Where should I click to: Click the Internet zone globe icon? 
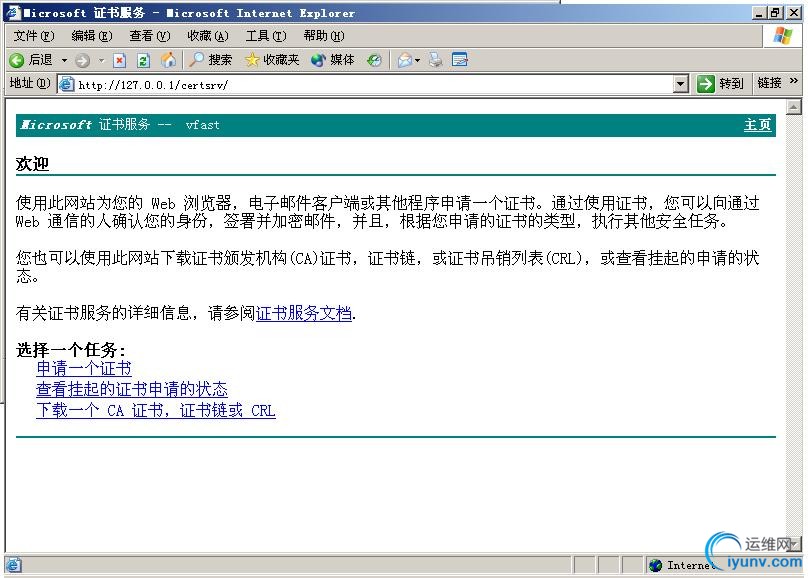coord(655,565)
